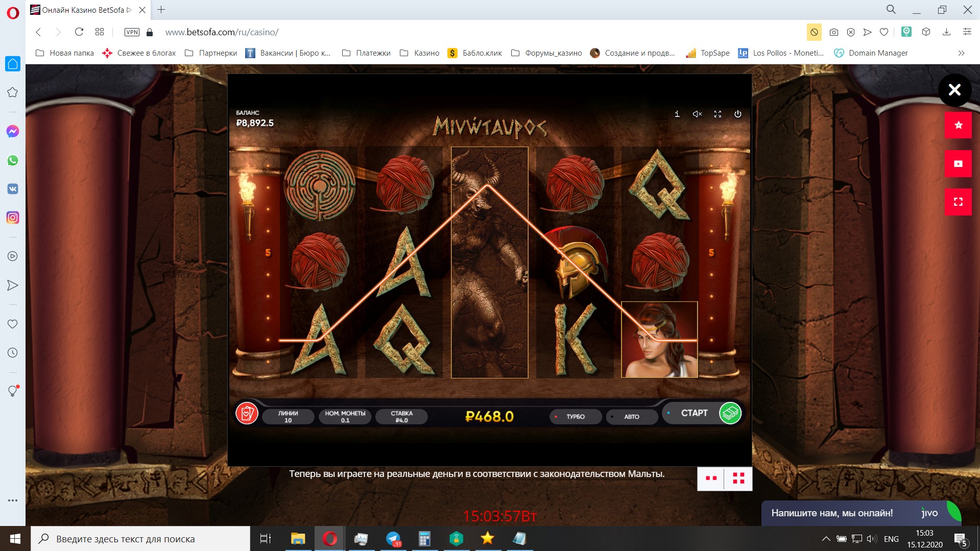Open the Windows Start menu
The height and width of the screenshot is (551, 980).
tap(15, 539)
